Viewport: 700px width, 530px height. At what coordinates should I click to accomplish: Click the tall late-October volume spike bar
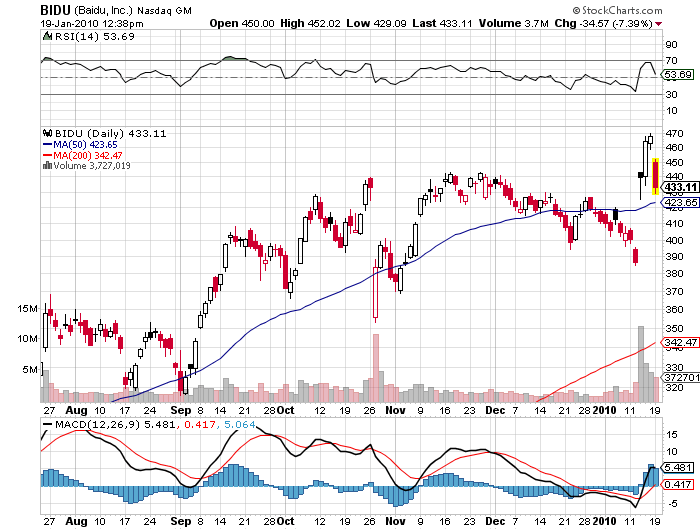[376, 368]
